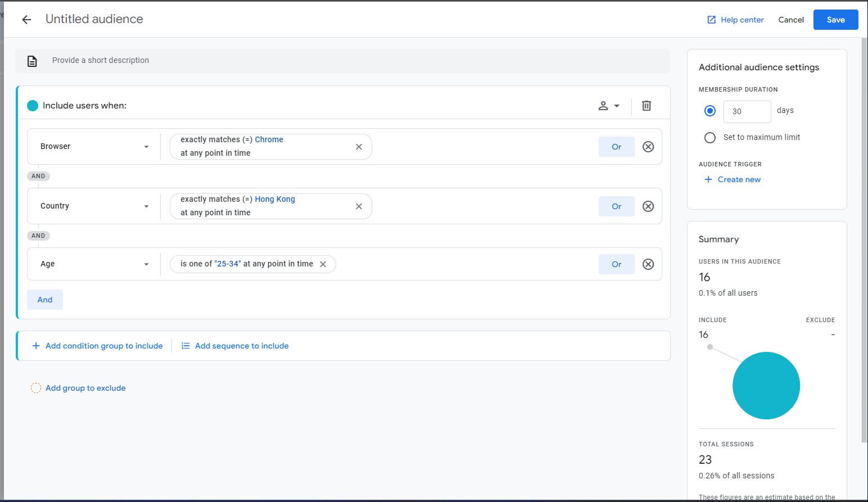Open condition scoping person dropdown

point(609,106)
